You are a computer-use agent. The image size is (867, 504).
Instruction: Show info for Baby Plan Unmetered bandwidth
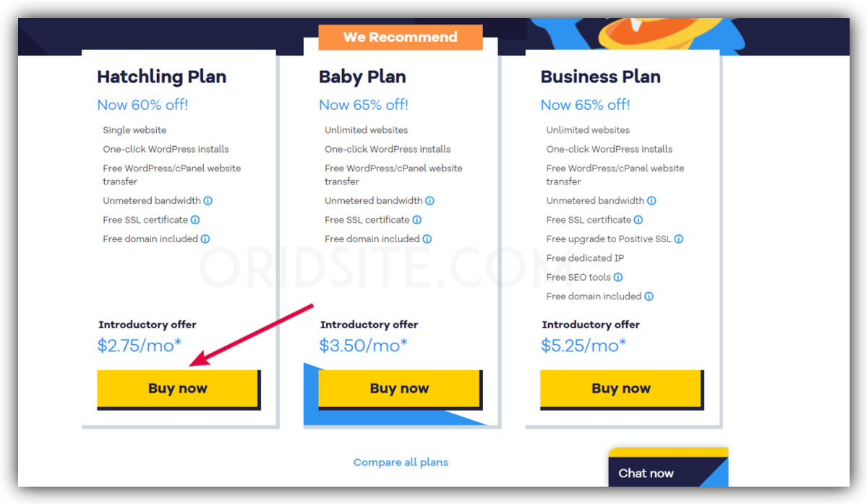pyautogui.click(x=430, y=200)
